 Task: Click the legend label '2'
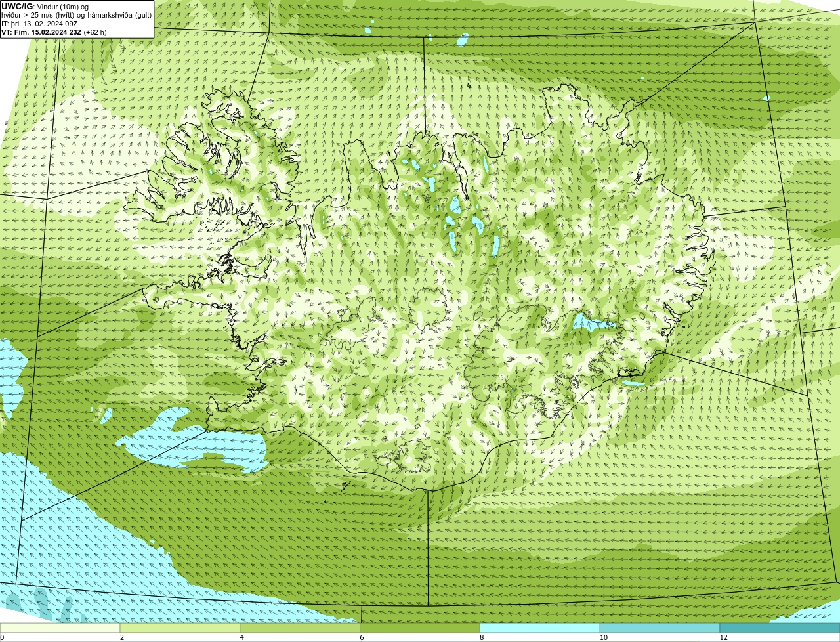(x=122, y=637)
